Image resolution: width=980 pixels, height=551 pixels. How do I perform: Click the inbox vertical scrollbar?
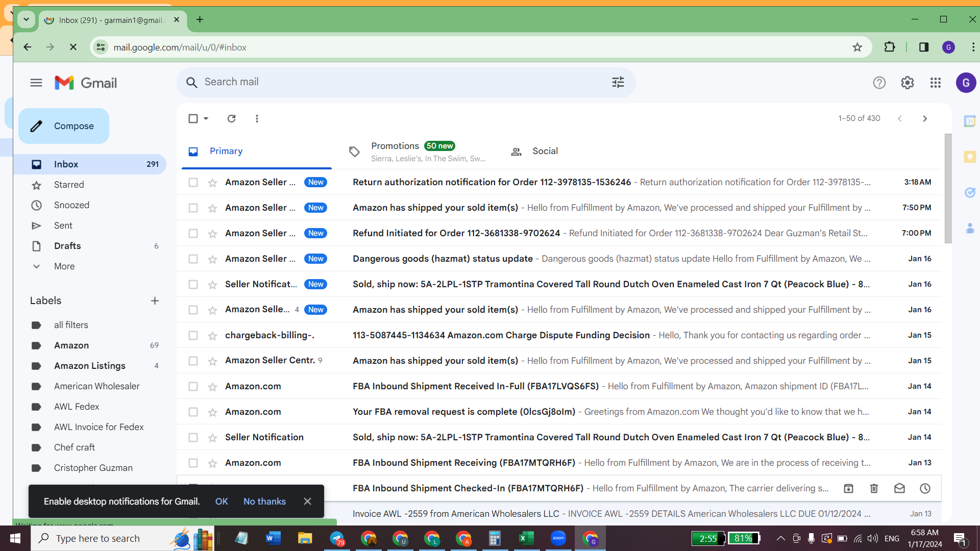tap(948, 188)
